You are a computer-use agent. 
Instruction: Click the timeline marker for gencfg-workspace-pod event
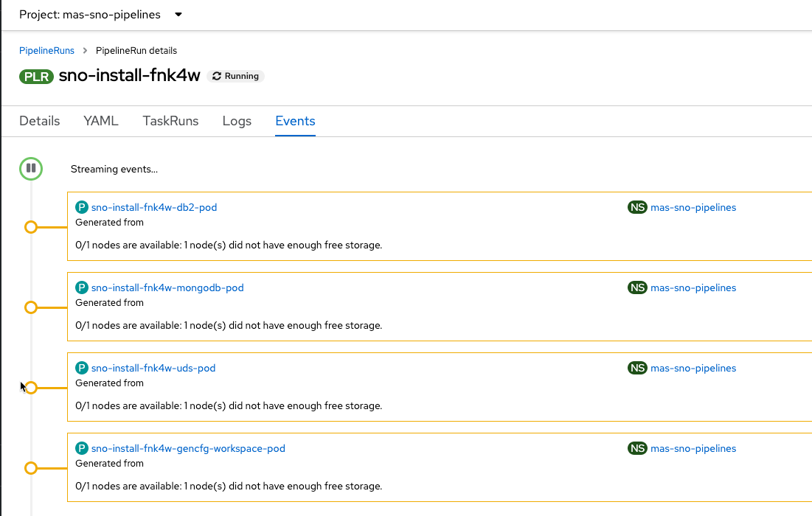[x=31, y=468]
